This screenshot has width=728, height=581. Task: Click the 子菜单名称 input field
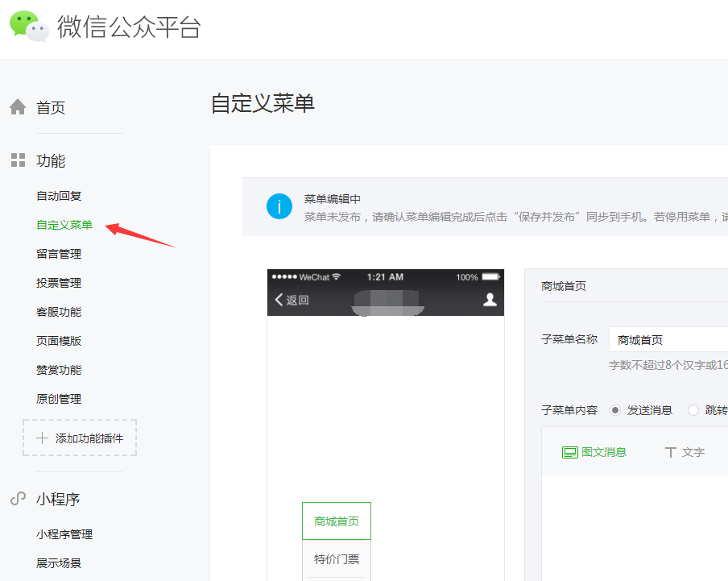coord(668,340)
